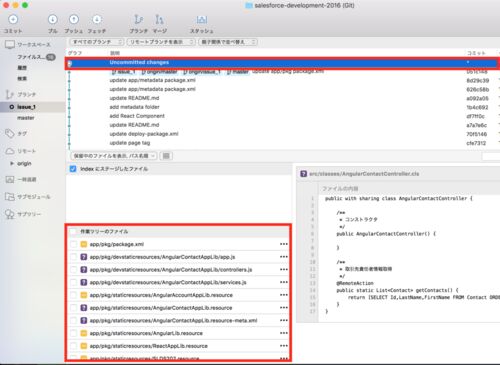The height and width of the screenshot is (365, 500).
Task: Click the Graph (グラフ) column header
Action: pyautogui.click(x=75, y=53)
